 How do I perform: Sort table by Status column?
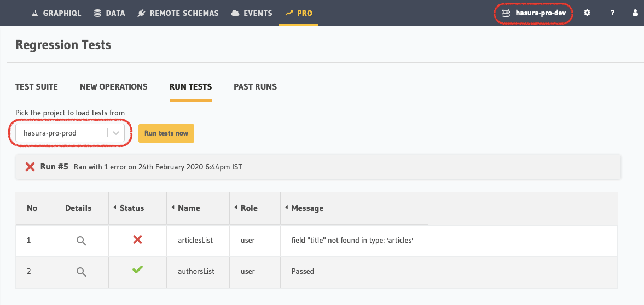131,208
